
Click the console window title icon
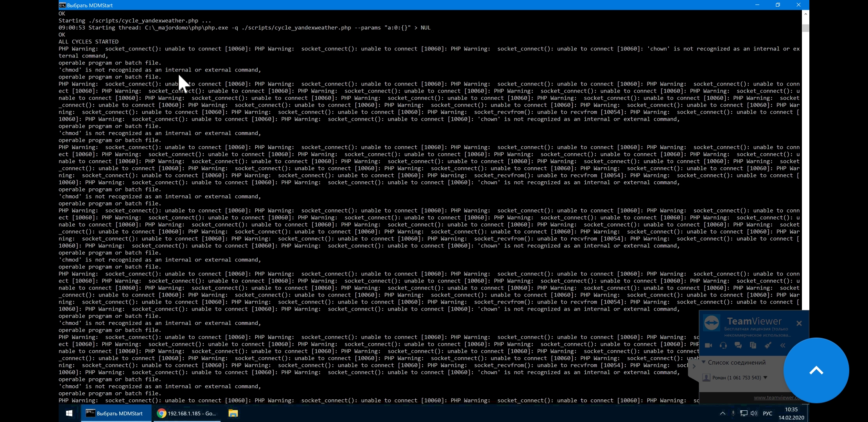[x=62, y=5]
